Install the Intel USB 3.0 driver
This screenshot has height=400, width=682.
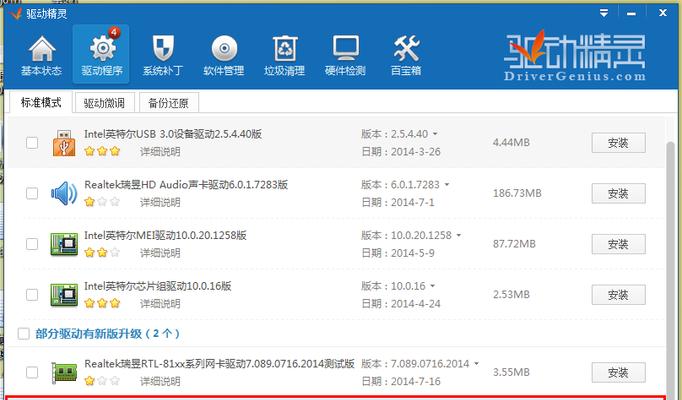pos(618,143)
